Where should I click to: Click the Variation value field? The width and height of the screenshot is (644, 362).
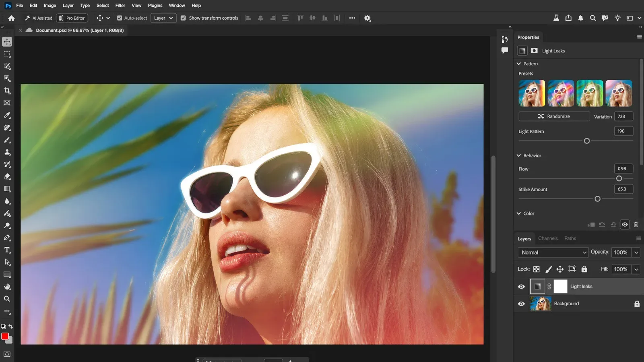(623, 116)
